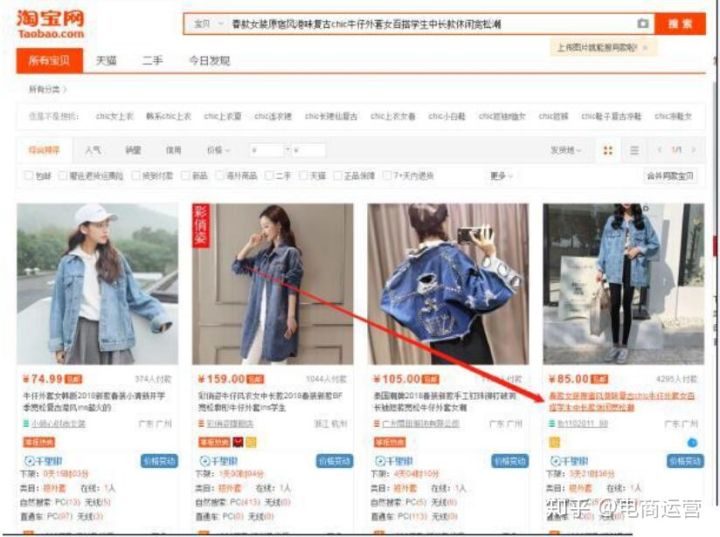Close the upload-image tooltip
This screenshot has width=720, height=537.
click(x=645, y=47)
